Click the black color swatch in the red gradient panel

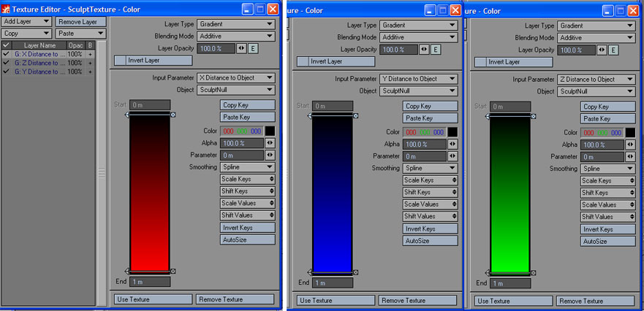(270, 131)
